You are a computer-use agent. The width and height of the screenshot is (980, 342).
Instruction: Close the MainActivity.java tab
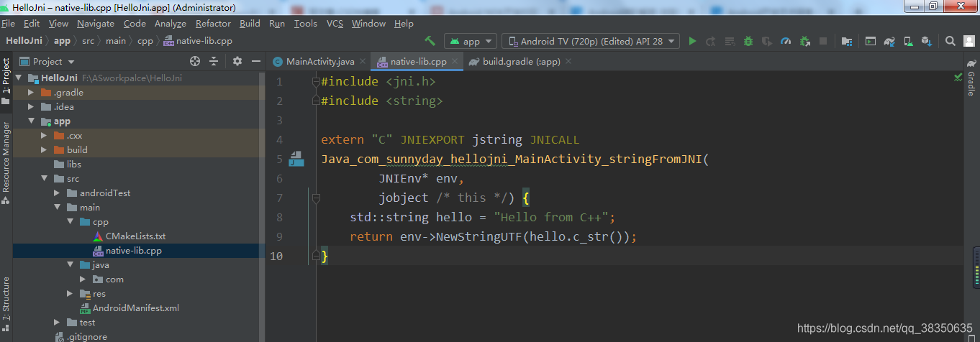coord(362,62)
